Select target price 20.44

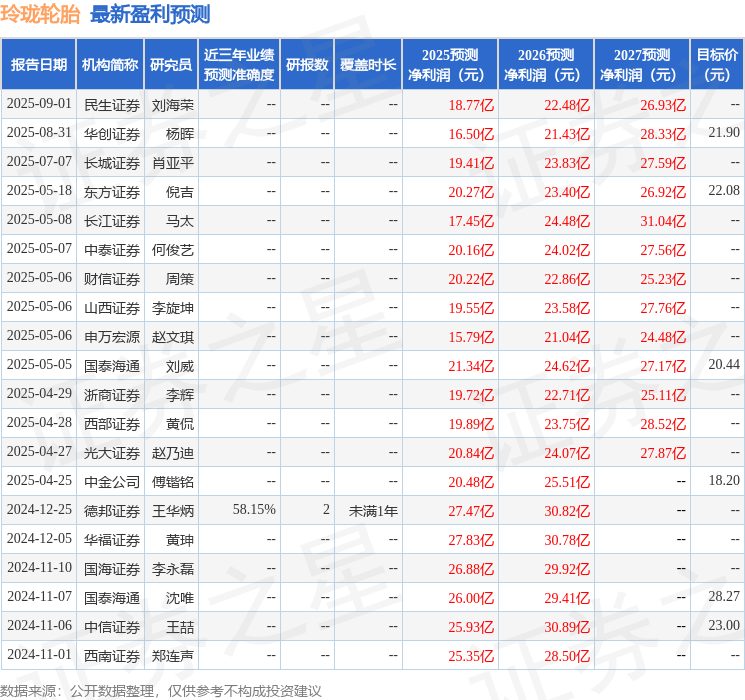point(724,364)
